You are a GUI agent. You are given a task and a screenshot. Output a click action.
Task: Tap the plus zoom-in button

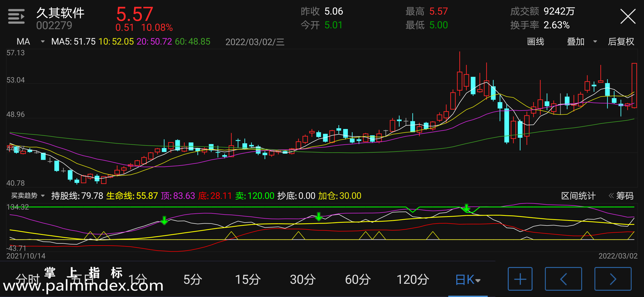click(520, 279)
